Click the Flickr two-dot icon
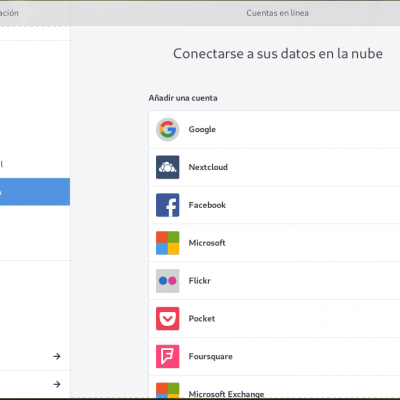400x400 pixels. pyautogui.click(x=168, y=281)
